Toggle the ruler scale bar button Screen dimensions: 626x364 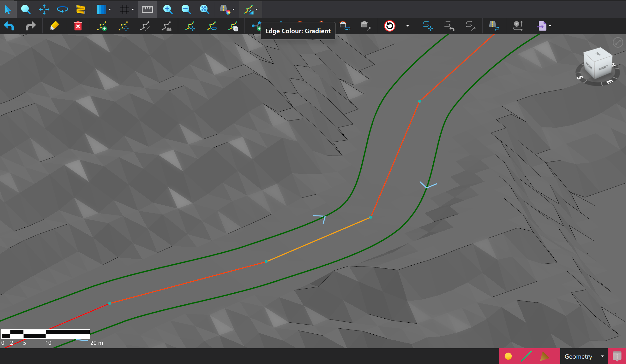click(147, 9)
